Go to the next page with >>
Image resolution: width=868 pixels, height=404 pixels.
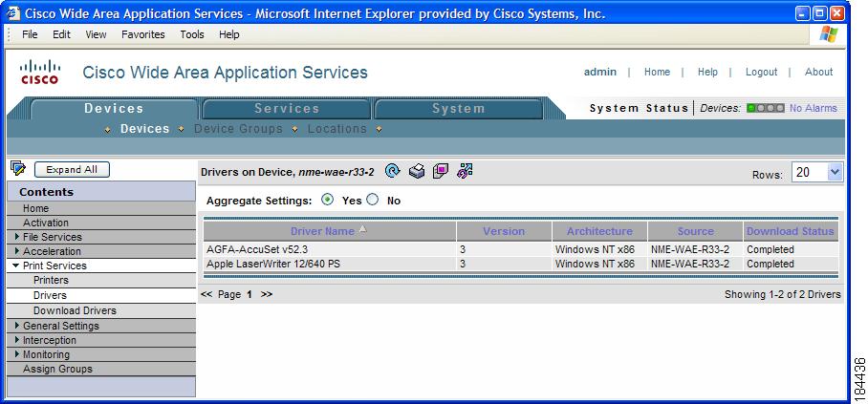coord(267,294)
